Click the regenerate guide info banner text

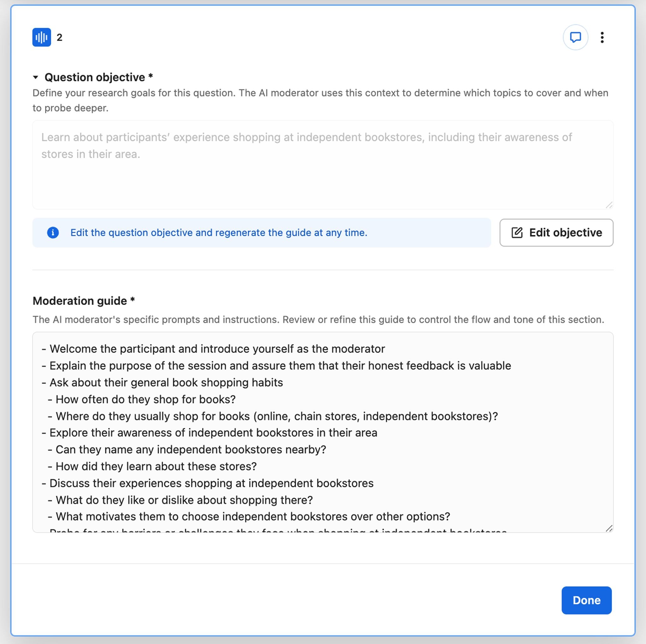pyautogui.click(x=219, y=233)
